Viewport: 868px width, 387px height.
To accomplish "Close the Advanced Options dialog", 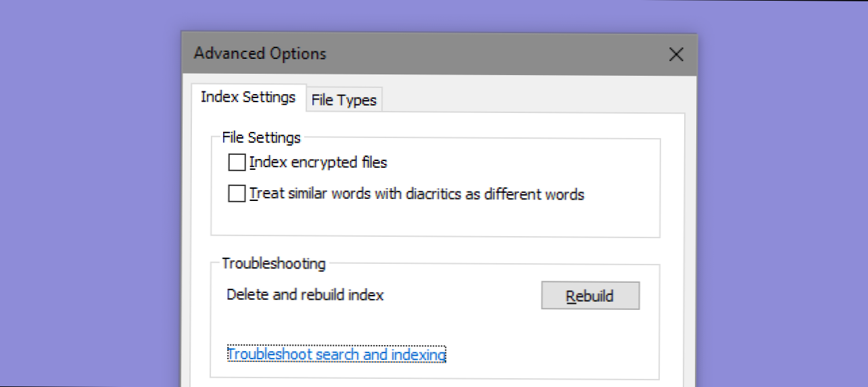I will click(x=676, y=55).
